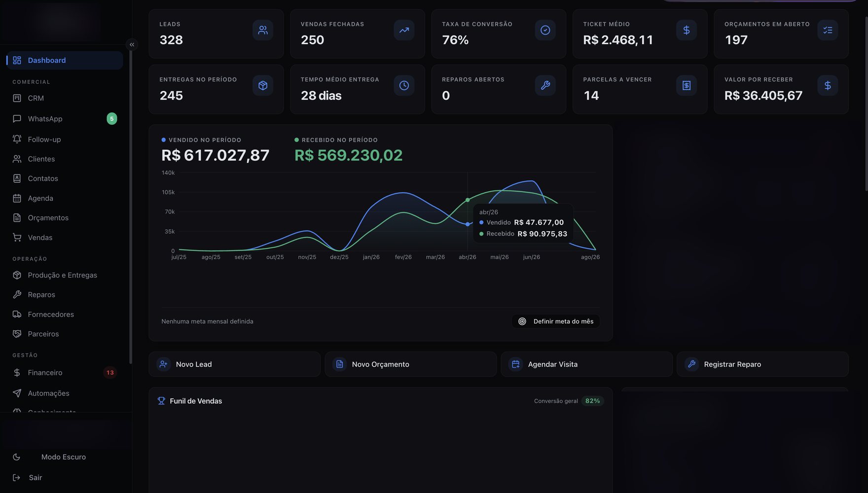Click Registrar Reparo quick action
This screenshot has height=493, width=868.
pyautogui.click(x=762, y=364)
